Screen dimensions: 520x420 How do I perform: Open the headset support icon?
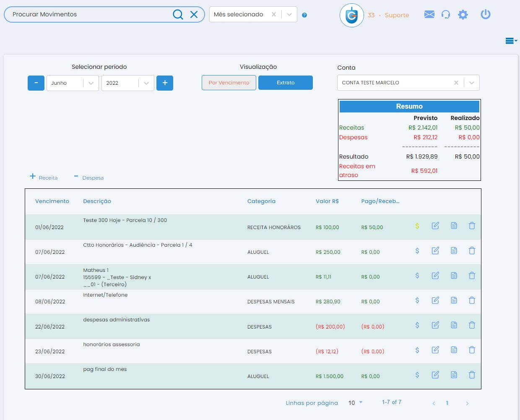coord(446,15)
